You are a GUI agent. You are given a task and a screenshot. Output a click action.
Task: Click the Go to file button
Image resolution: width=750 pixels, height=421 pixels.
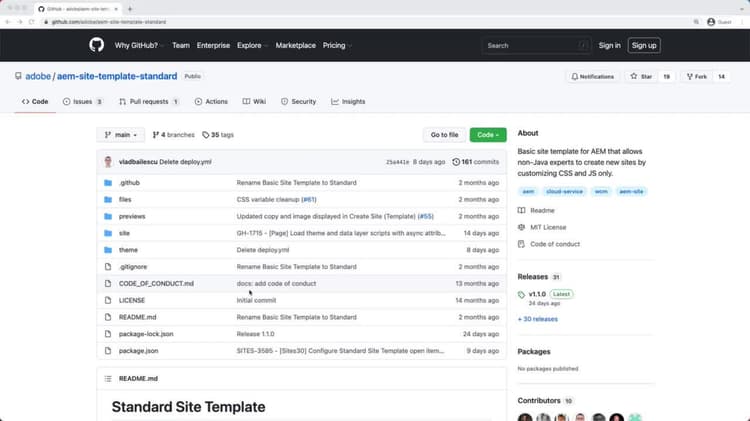click(444, 135)
